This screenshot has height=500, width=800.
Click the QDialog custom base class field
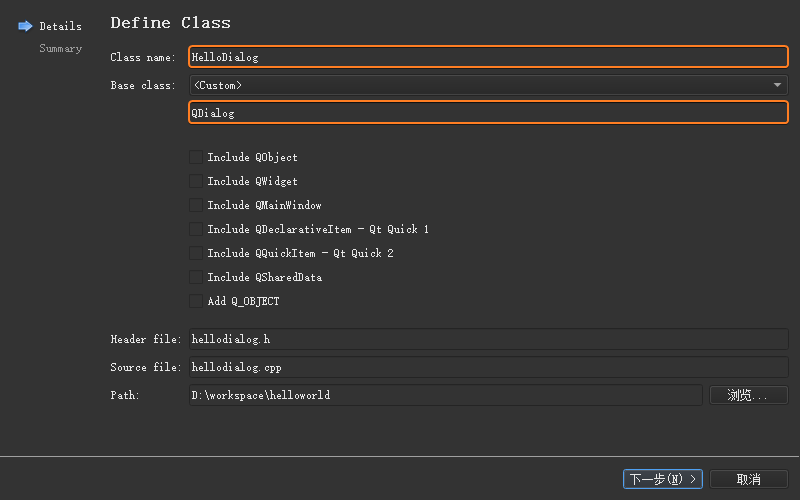pos(488,113)
